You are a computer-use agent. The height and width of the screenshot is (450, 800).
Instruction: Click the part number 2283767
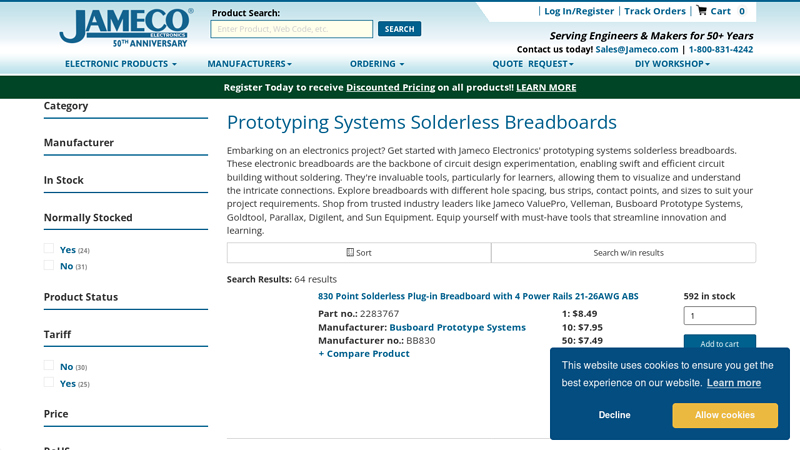tap(380, 313)
